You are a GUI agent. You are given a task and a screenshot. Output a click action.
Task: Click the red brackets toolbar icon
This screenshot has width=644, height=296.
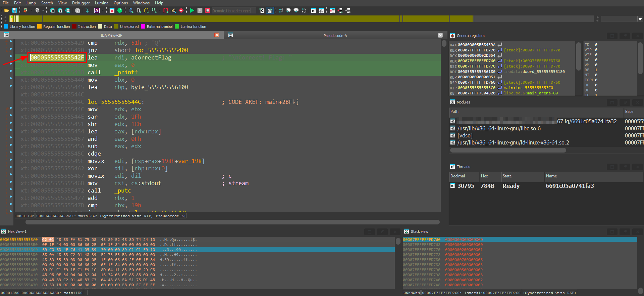[x=166, y=10]
